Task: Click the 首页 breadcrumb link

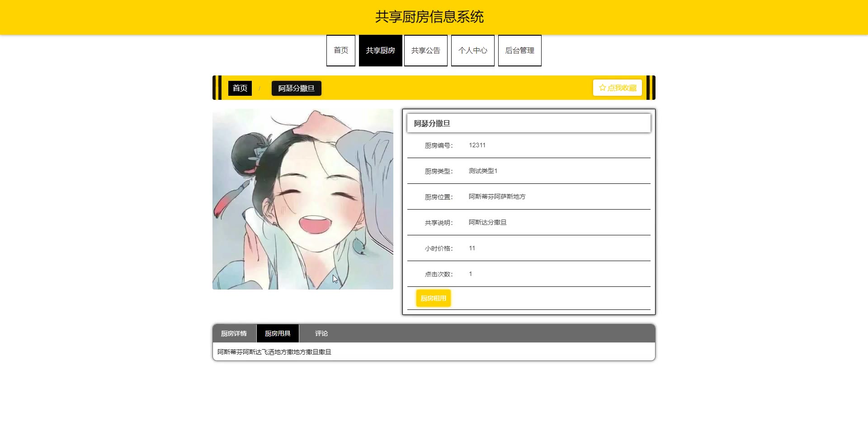Action: (240, 88)
